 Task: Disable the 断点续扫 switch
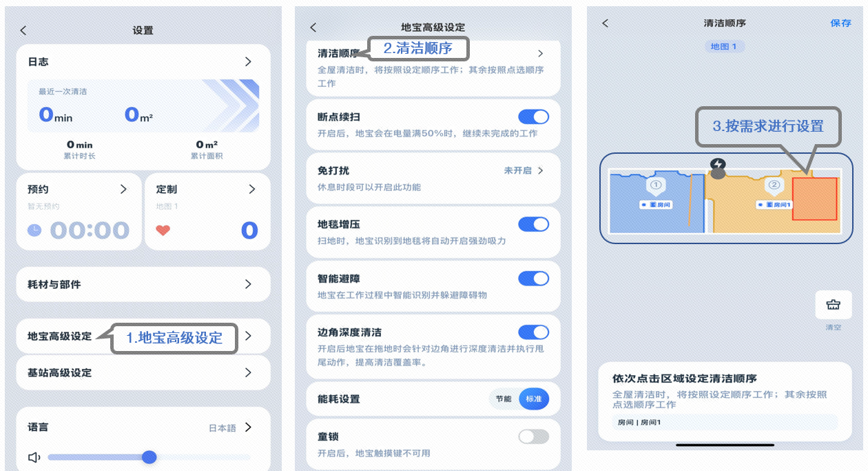[533, 117]
